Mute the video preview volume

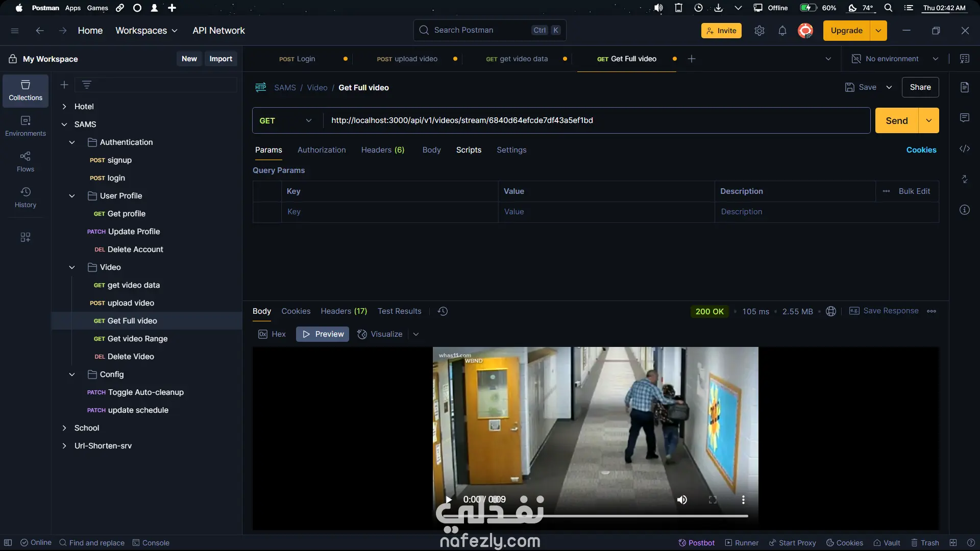tap(682, 499)
